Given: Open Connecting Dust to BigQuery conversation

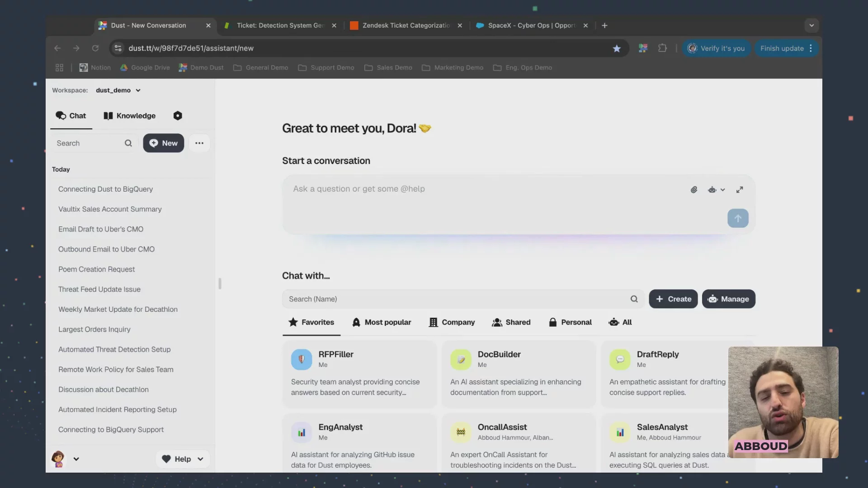Looking at the screenshot, I should [x=105, y=189].
